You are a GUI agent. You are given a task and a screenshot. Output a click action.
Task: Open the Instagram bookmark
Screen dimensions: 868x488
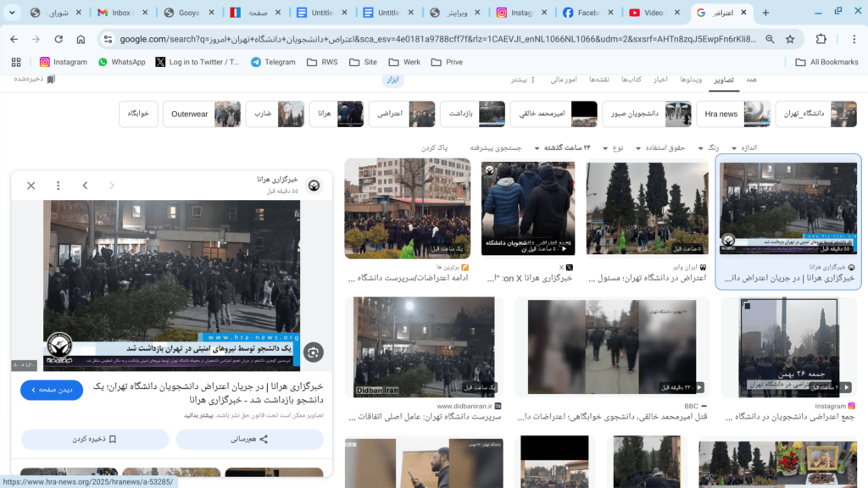coord(64,62)
